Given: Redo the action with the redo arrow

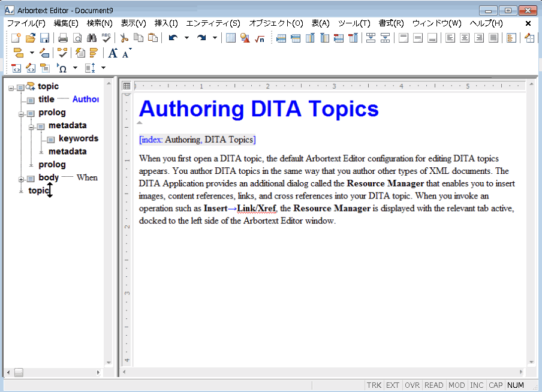Looking at the screenshot, I should point(201,38).
